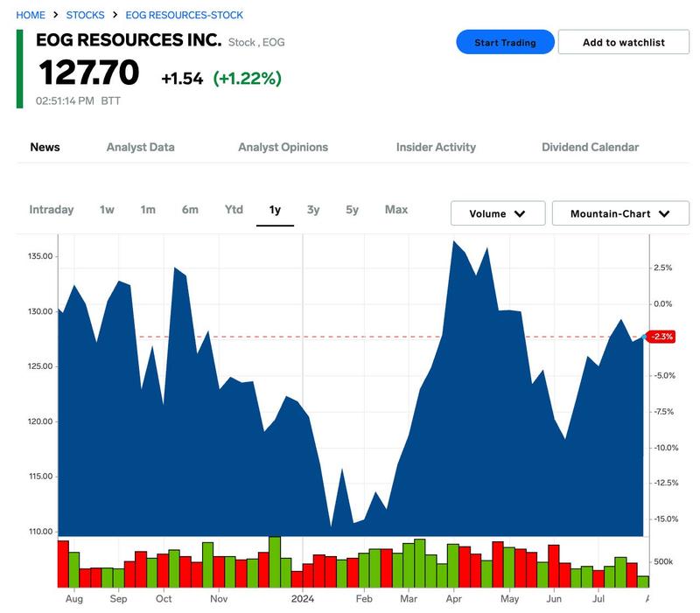The image size is (700, 613).
Task: Click the 135.00 y-axis label
Action: tap(40, 256)
